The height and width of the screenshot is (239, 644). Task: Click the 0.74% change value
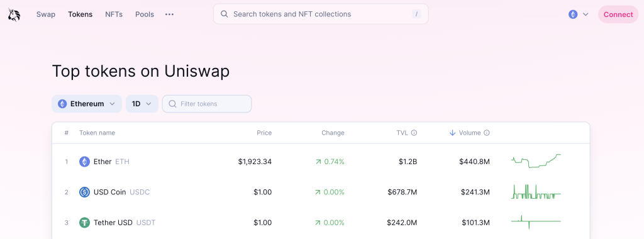pos(335,162)
